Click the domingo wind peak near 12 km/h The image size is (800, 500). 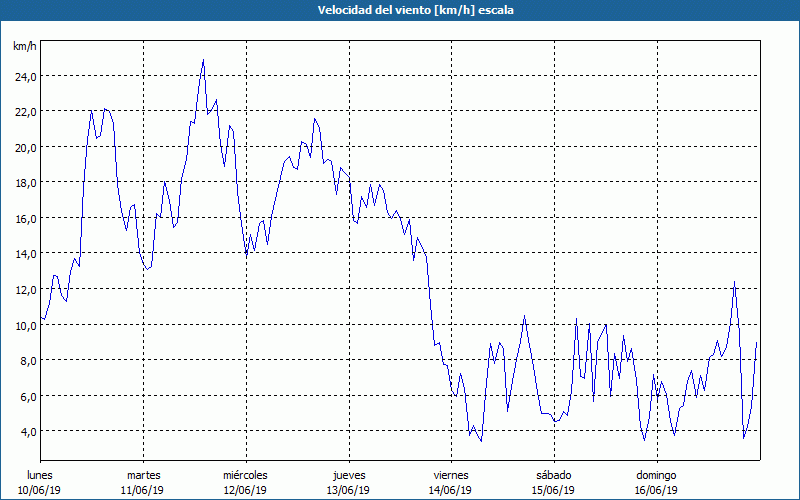click(x=734, y=282)
